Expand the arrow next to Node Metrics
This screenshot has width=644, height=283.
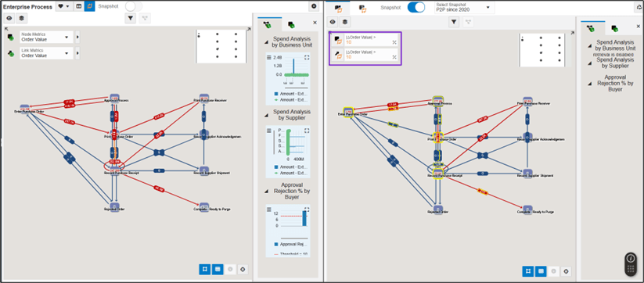(x=77, y=37)
